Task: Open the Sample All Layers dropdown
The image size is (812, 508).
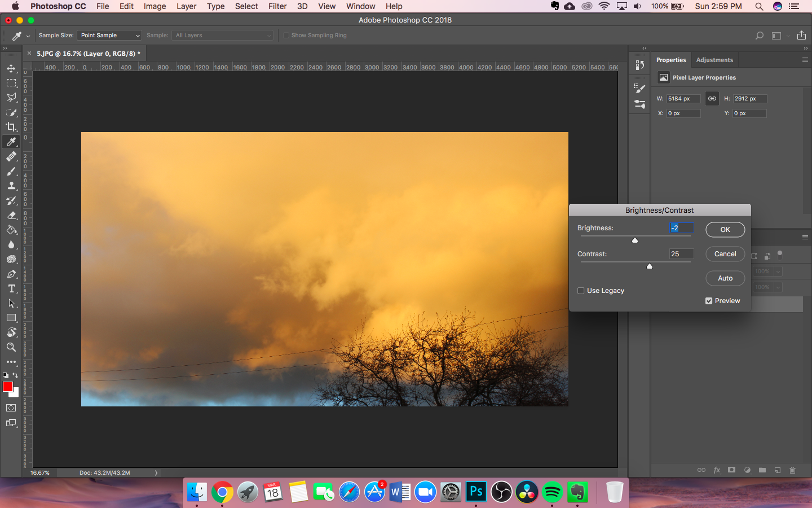Action: click(x=222, y=35)
